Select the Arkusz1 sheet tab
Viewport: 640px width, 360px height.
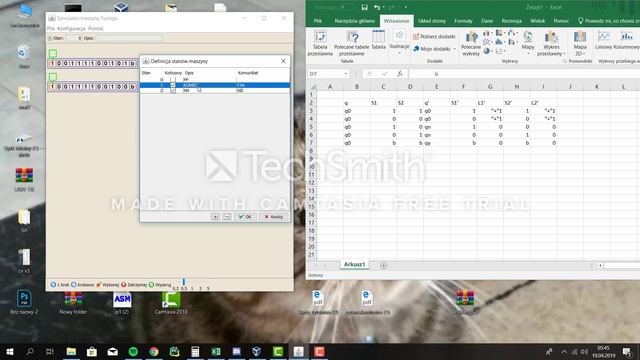[354, 264]
